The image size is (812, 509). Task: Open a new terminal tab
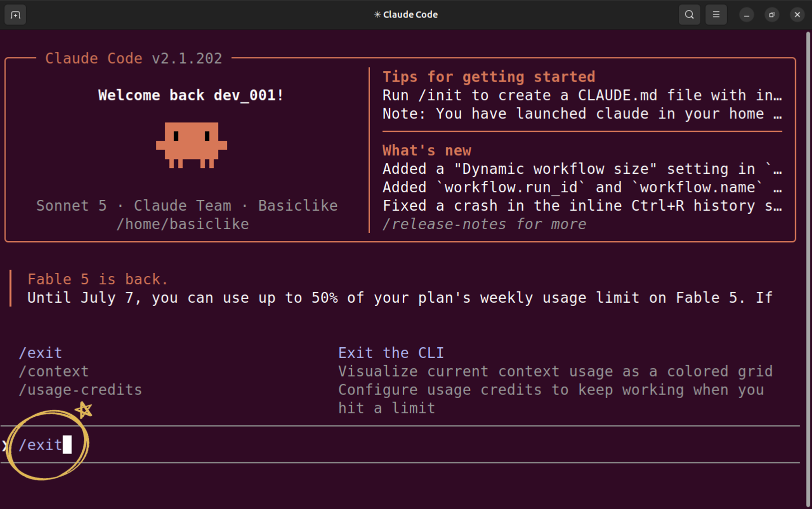[15, 15]
